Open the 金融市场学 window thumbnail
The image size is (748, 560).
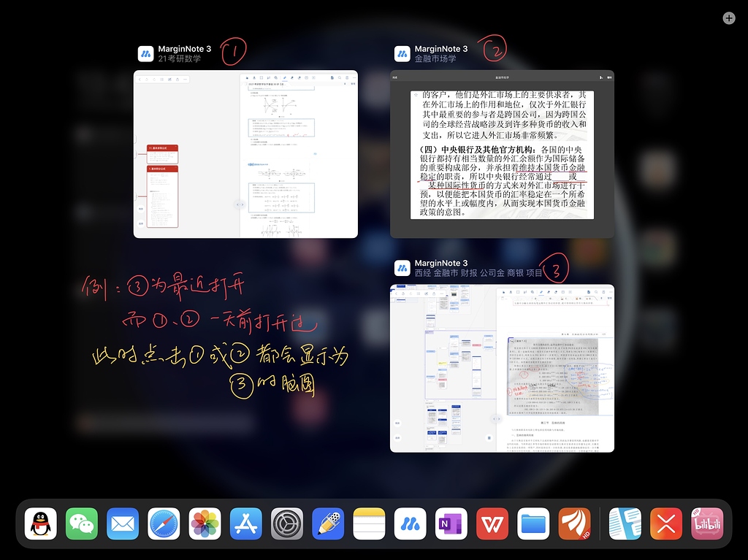[x=503, y=153]
